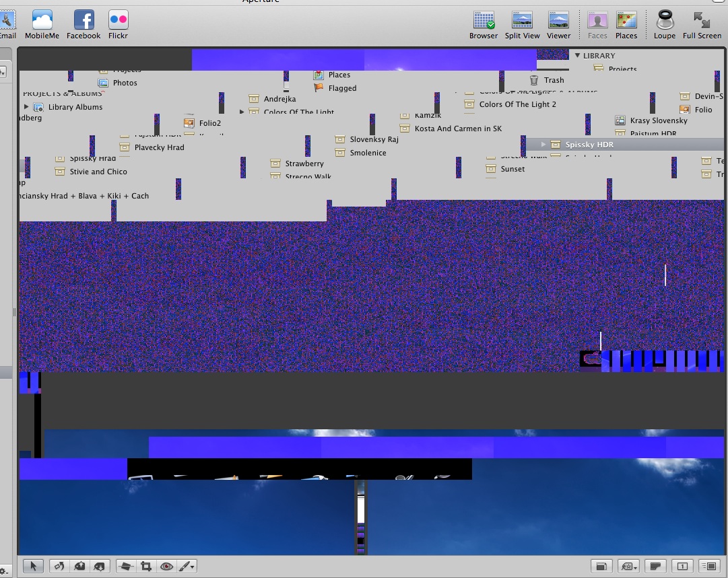Select the Andrejka project
The image size is (728, 578).
[273, 99]
